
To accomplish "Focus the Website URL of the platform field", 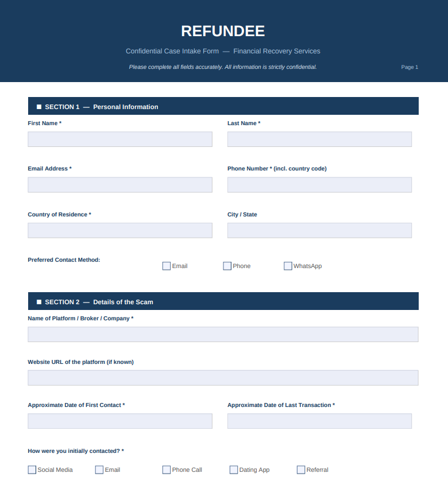I will click(223, 378).
